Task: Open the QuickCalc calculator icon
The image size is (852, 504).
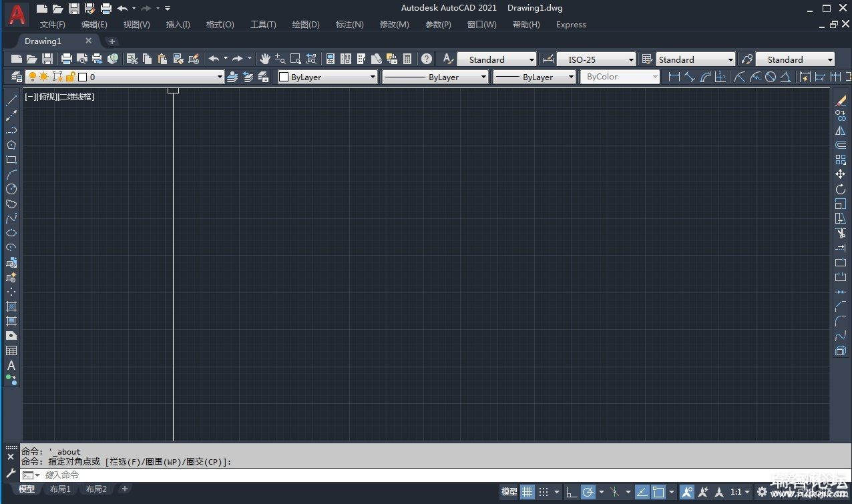Action: [407, 59]
